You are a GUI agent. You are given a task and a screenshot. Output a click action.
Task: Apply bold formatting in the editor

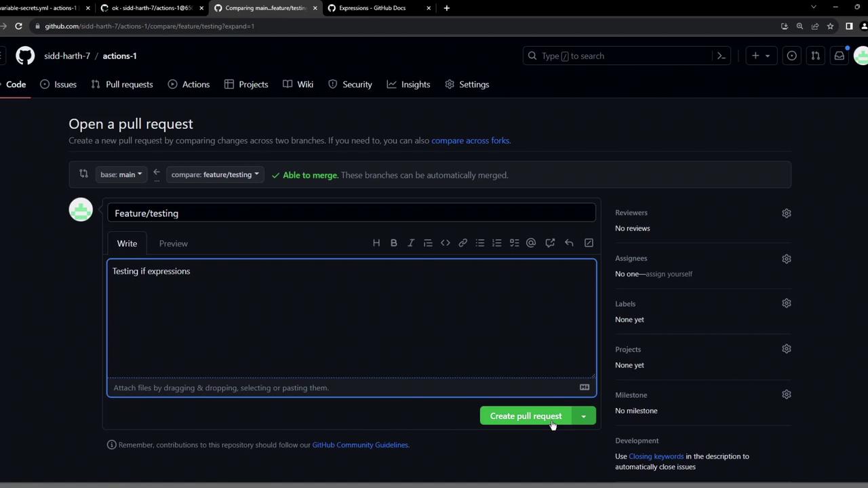click(393, 243)
